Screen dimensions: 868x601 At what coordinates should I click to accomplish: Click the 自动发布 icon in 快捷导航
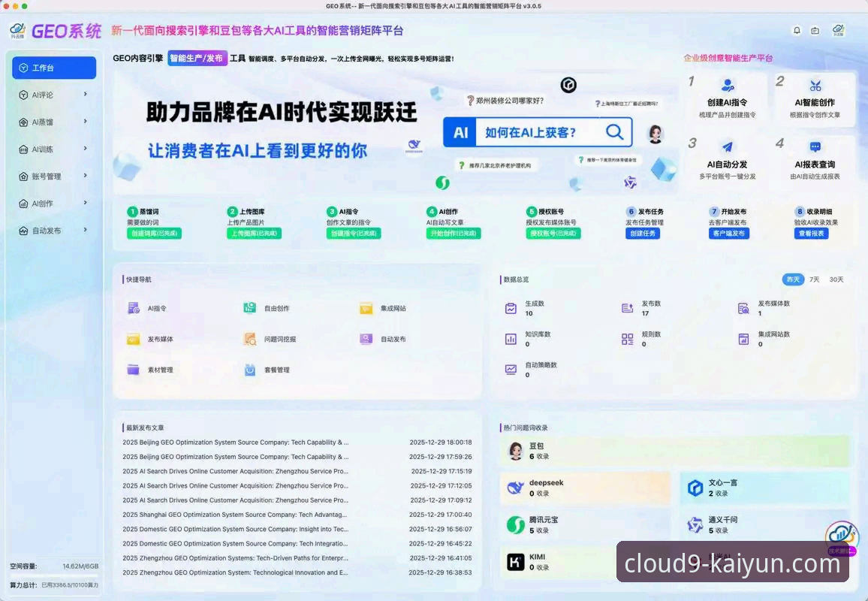click(366, 338)
